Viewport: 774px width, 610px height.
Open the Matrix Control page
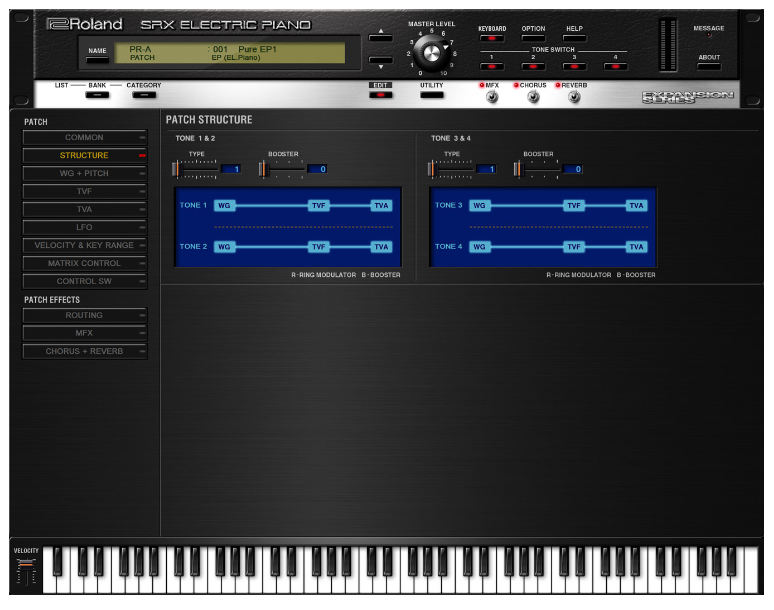coord(84,263)
